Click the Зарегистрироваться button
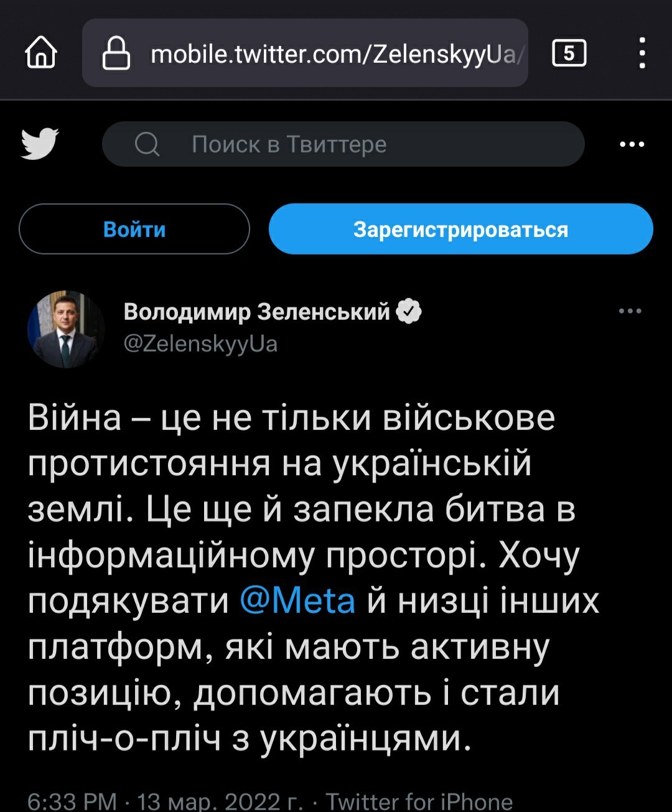Screen dimensions: 672x812 pos(461,229)
